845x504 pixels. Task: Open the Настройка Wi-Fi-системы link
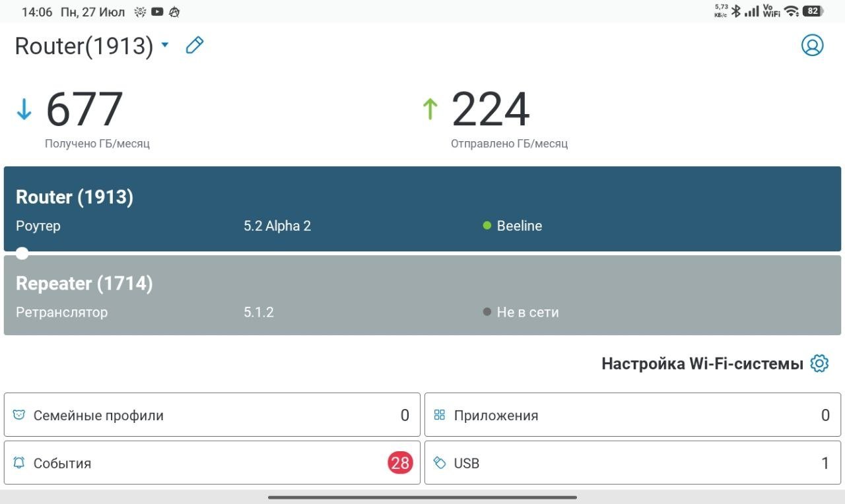point(702,363)
